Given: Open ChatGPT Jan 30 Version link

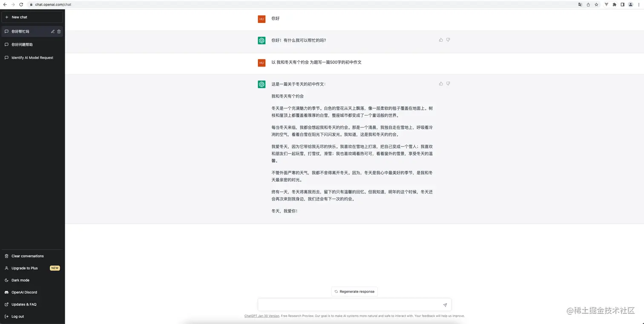Looking at the screenshot, I should (262, 316).
